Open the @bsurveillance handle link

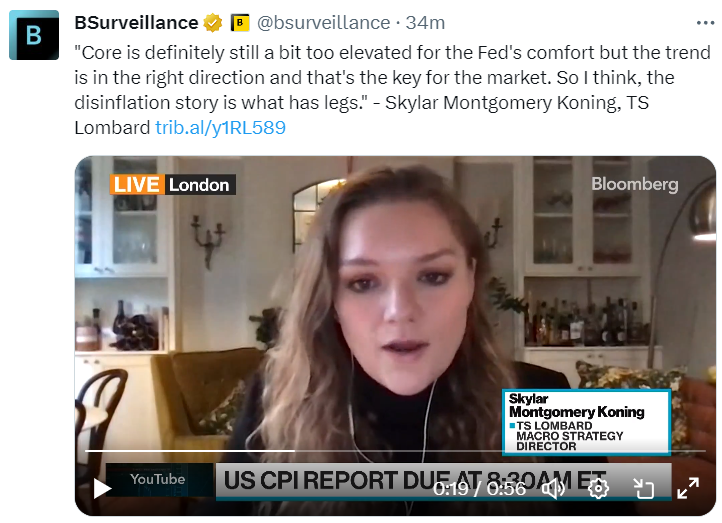click(323, 23)
